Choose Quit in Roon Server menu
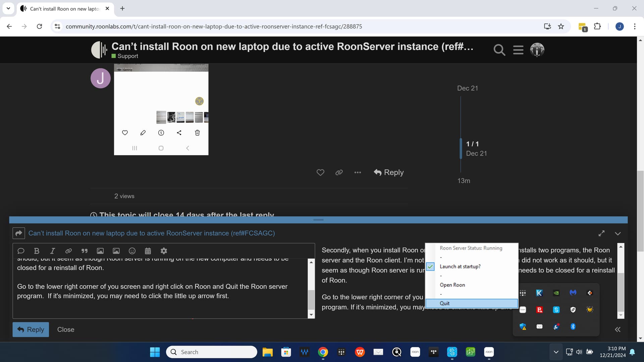 click(472, 303)
